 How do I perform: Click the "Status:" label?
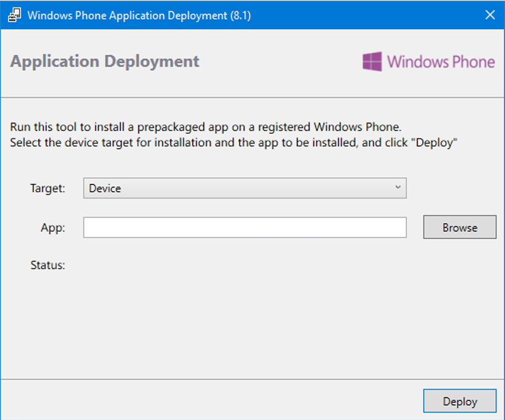coord(48,266)
